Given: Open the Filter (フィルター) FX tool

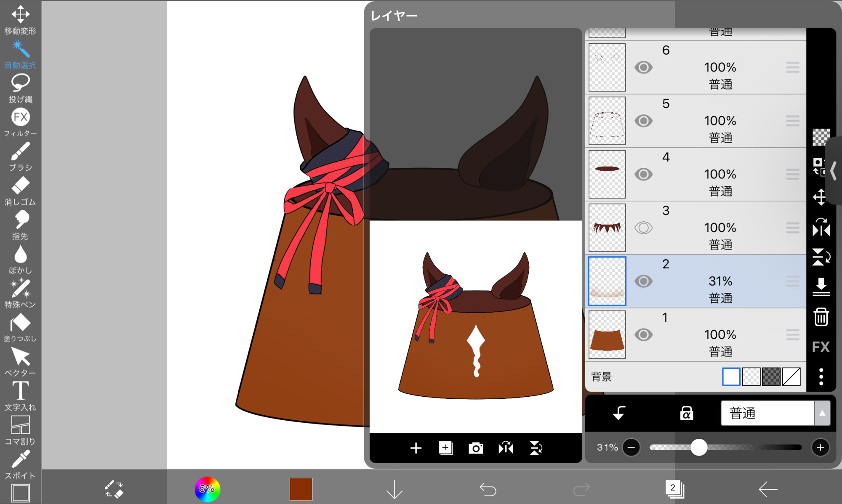Looking at the screenshot, I should (x=20, y=122).
